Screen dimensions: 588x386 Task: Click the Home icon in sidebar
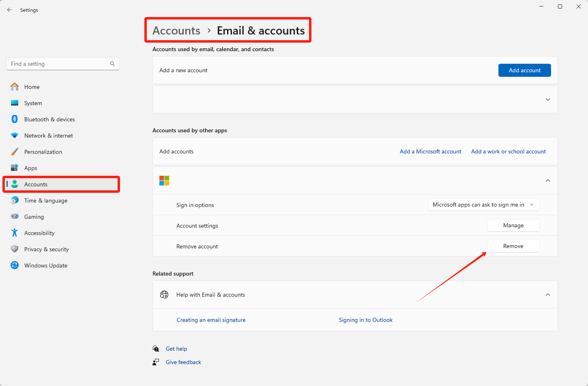[15, 87]
